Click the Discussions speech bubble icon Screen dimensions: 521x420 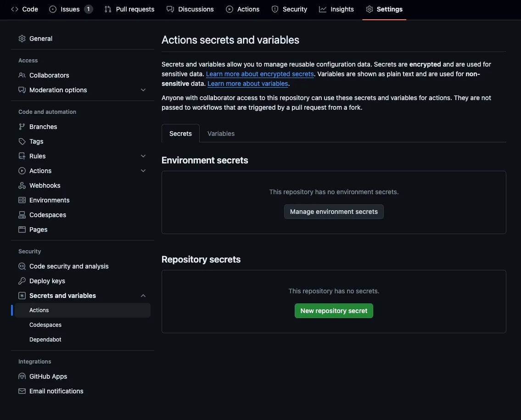pyautogui.click(x=170, y=9)
